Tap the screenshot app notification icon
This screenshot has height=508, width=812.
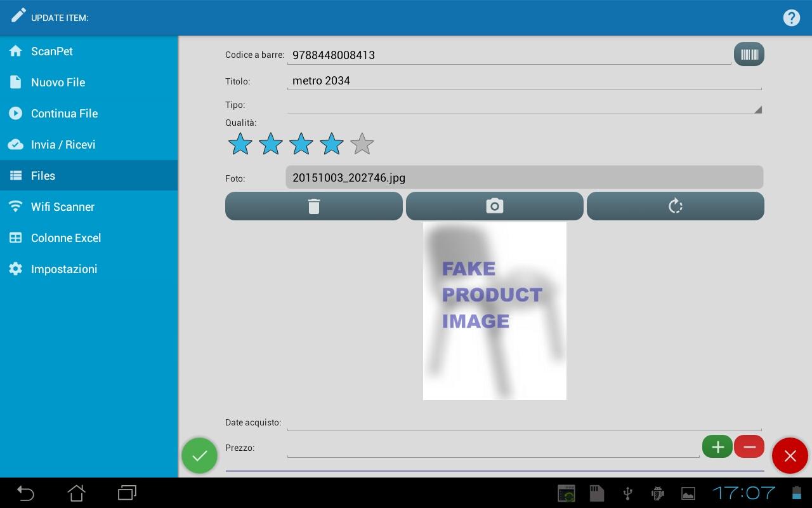point(566,493)
